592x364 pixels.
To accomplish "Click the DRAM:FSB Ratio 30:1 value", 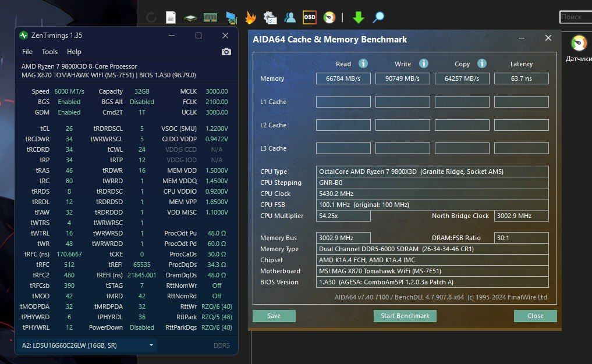I will (x=522, y=238).
